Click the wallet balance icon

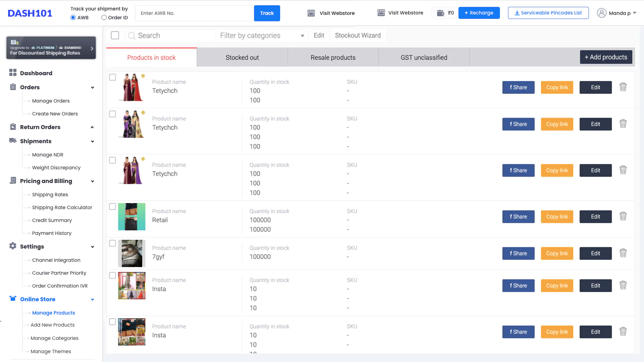click(x=441, y=13)
